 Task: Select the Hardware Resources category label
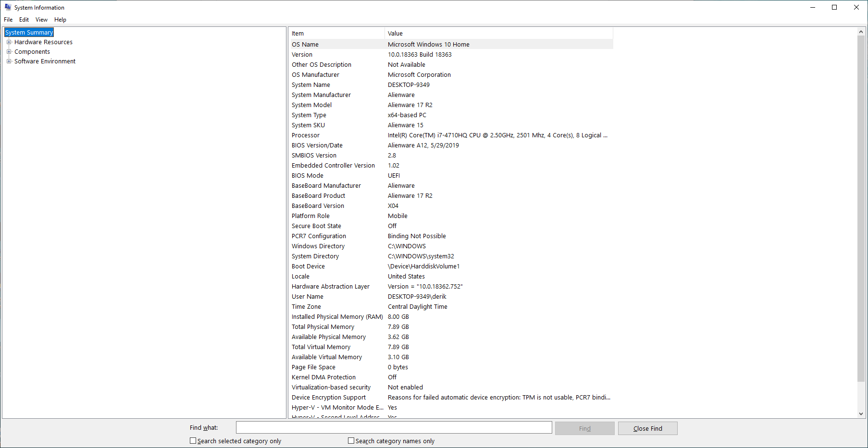43,42
